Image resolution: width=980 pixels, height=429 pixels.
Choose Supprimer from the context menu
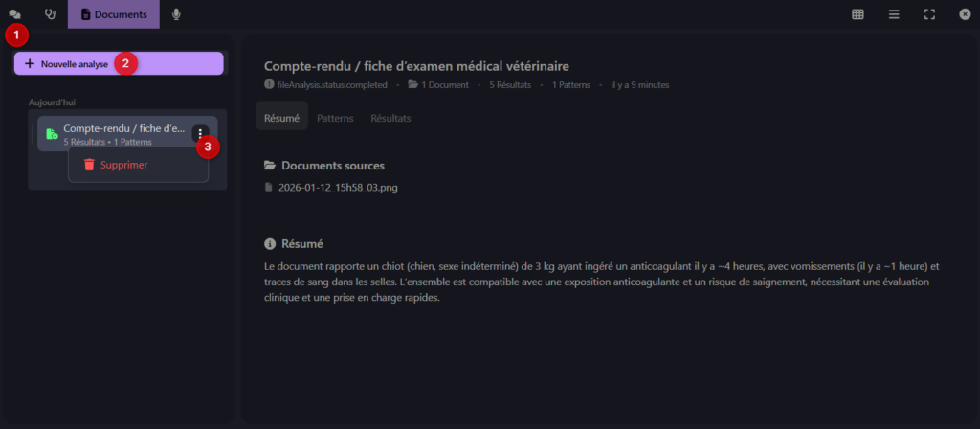click(123, 165)
